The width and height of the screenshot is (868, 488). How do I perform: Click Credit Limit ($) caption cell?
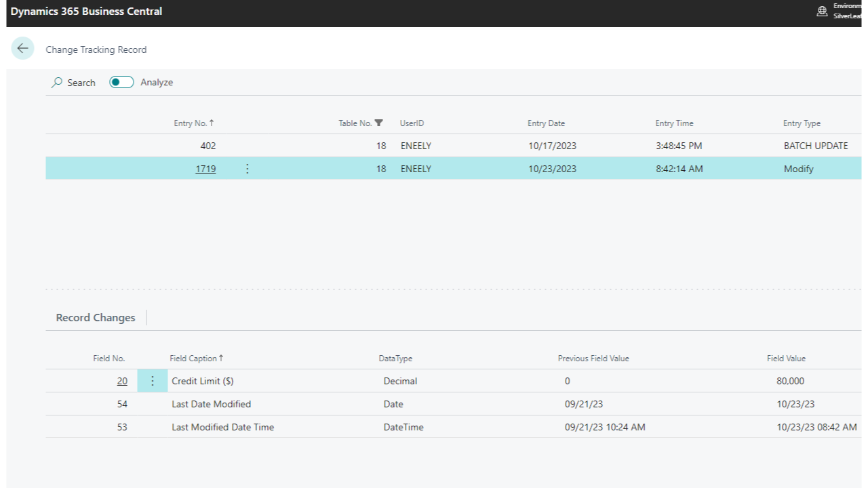[203, 381]
